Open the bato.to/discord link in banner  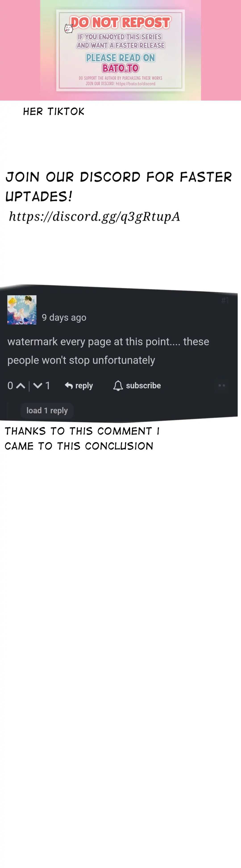[136, 84]
